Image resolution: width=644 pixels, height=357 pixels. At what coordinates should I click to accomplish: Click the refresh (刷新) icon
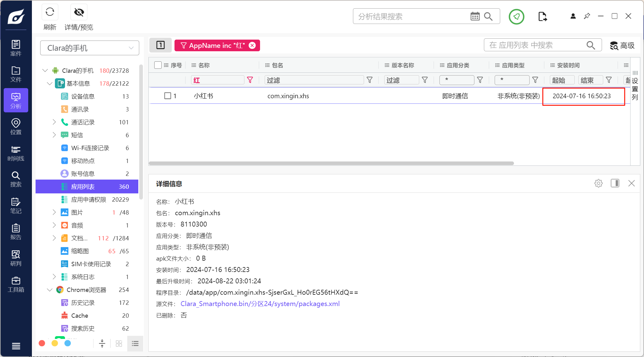(x=50, y=12)
